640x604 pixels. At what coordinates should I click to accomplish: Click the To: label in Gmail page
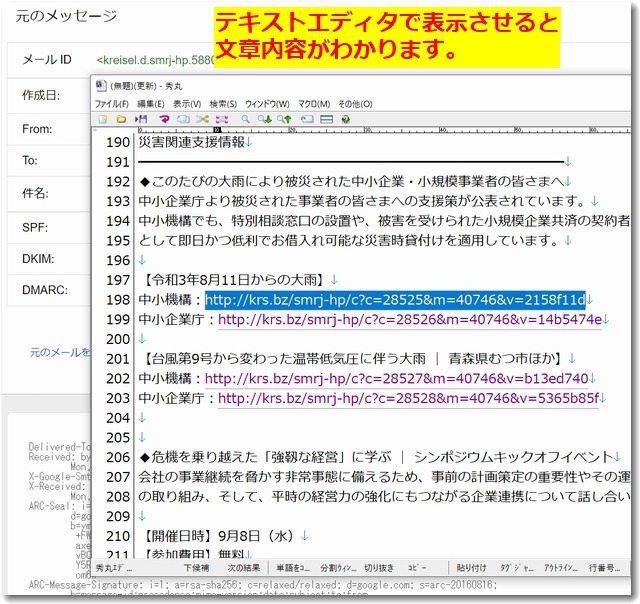[30, 160]
